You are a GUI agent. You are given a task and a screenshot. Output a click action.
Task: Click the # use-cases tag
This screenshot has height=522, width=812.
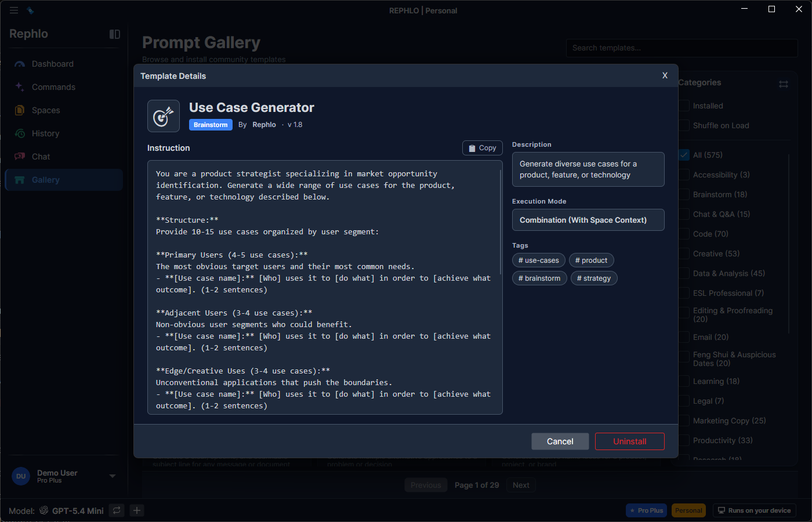pos(539,260)
